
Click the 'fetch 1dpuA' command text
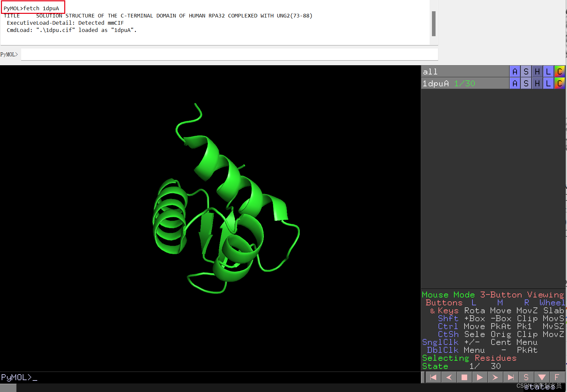coord(41,8)
